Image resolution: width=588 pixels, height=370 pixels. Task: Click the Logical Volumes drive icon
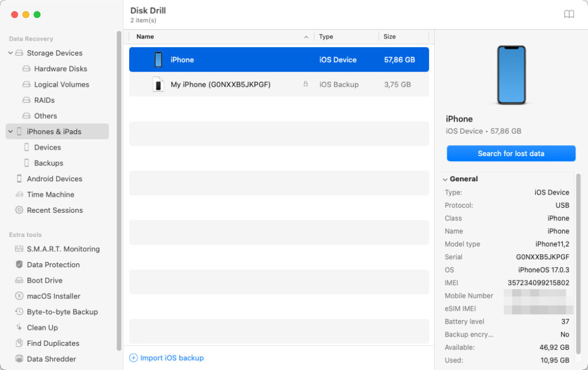click(26, 84)
